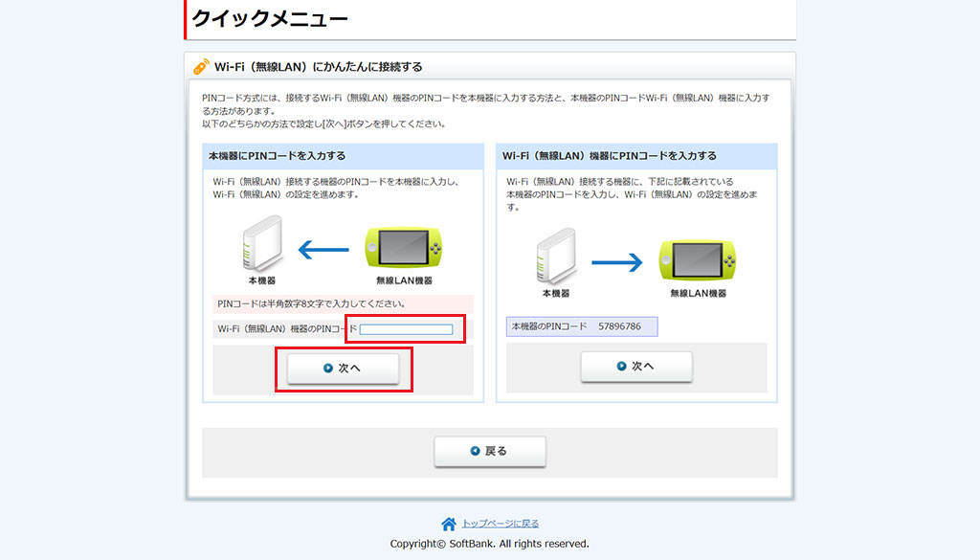Focus the Wi-Fi device PIN code input field
The image size is (980, 560).
406,329
